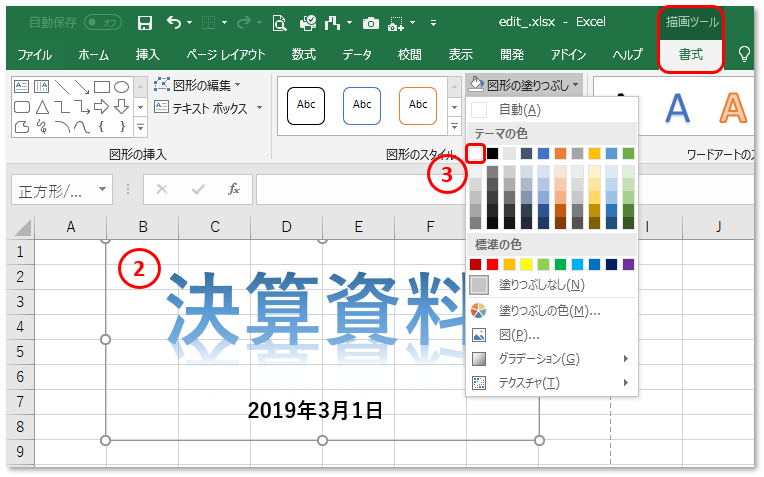The width and height of the screenshot is (764, 477).
Task: Pick the blue WordArt 'A' style
Action: [x=678, y=106]
